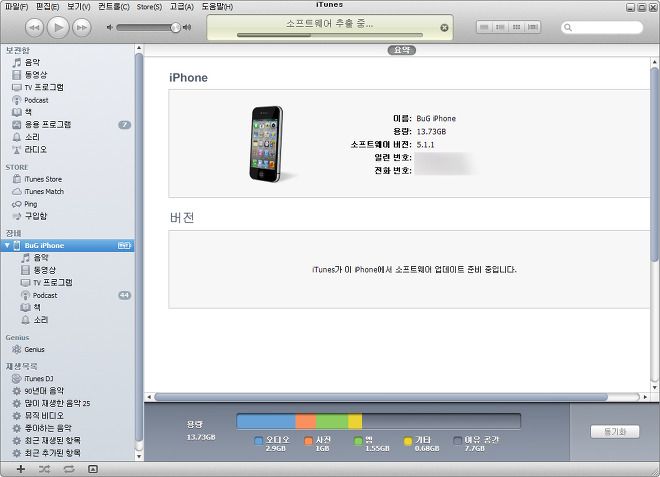
Task: Open 구입함 purchased list
Action: pos(67,216)
